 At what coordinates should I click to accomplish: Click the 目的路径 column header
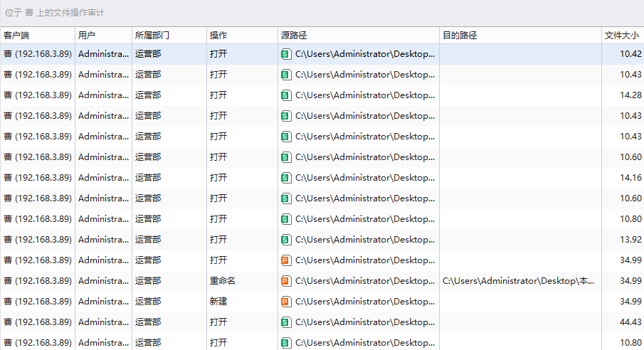tap(460, 36)
